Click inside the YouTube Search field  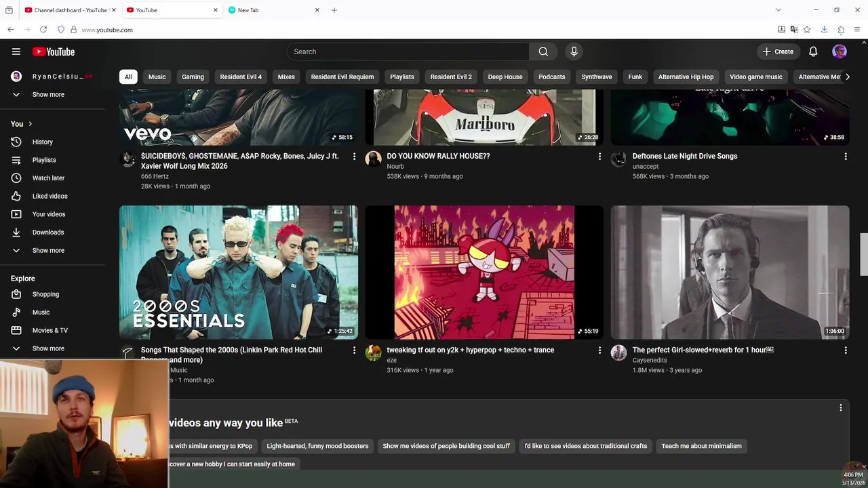(x=408, y=52)
